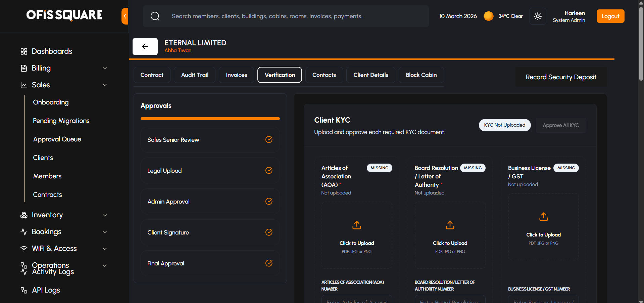Switch to the Audit Trail tab

195,75
